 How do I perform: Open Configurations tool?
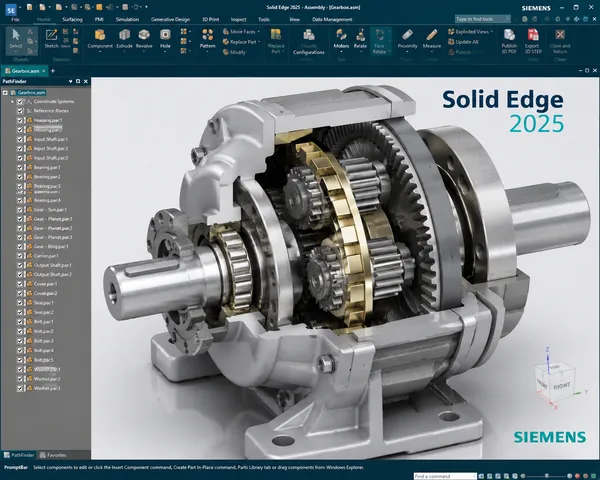(x=308, y=42)
